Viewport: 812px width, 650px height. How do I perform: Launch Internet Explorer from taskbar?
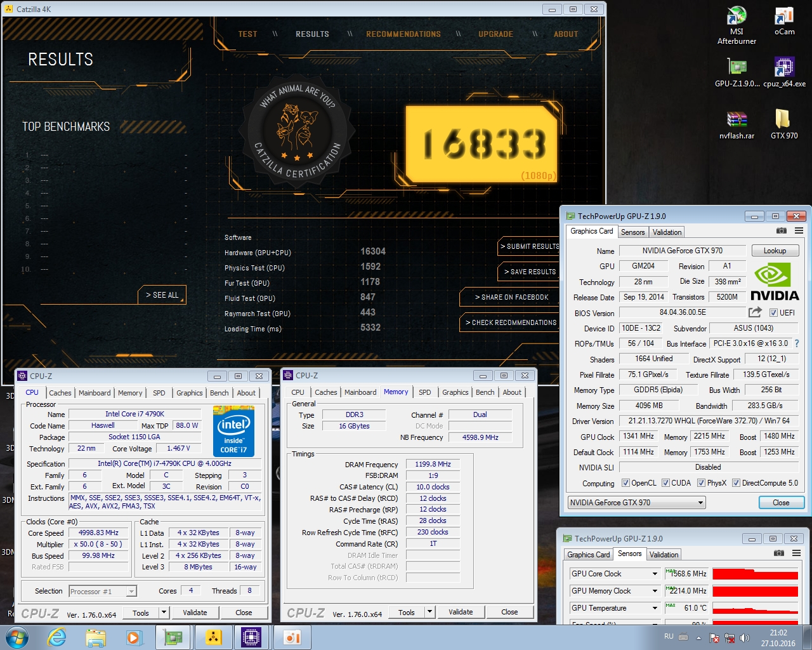tap(56, 637)
